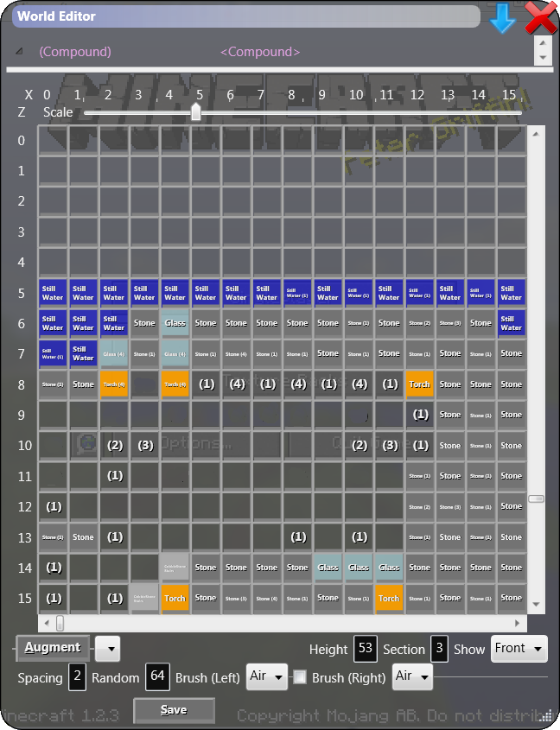
Task: Open the Brush (Right) Air dropdown
Action: point(411,677)
